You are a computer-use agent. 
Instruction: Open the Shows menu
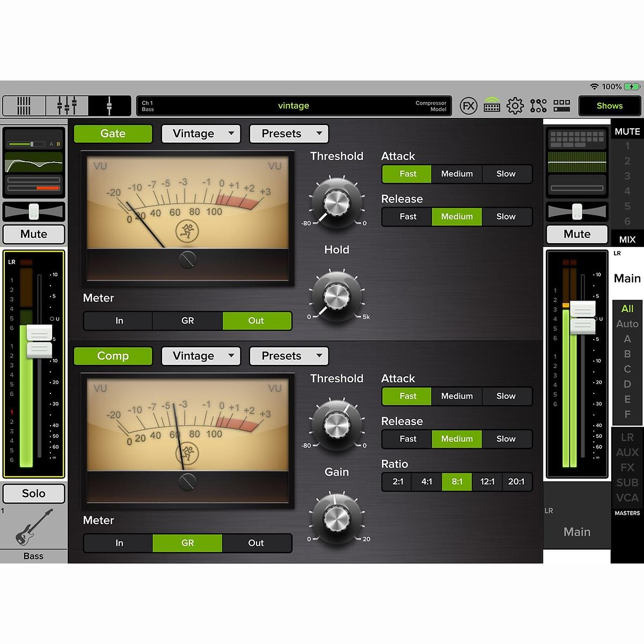(x=610, y=106)
